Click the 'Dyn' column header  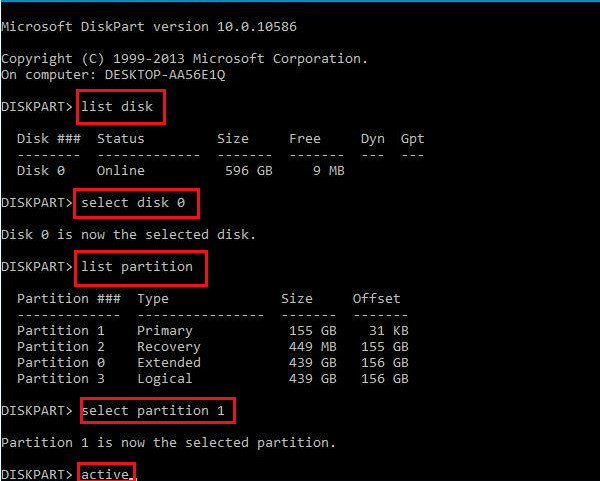point(372,139)
